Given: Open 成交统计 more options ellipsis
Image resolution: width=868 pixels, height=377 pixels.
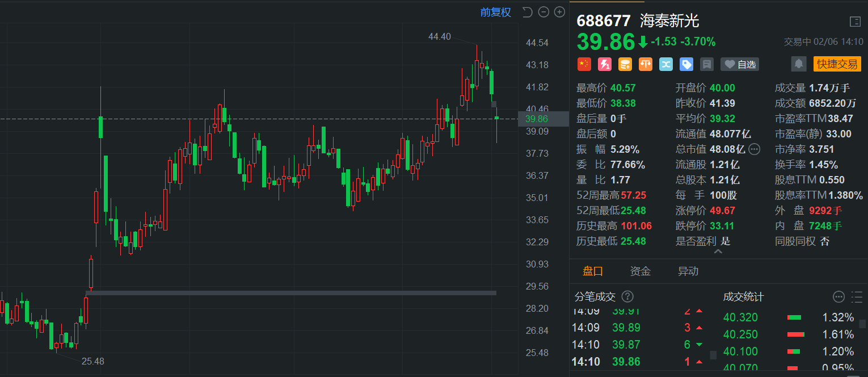Looking at the screenshot, I should [838, 296].
